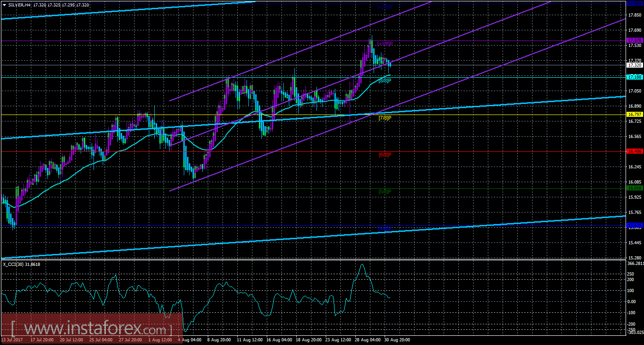The image size is (644, 345).
Task: Click the 15.280 value on price scale
Action: click(635, 258)
